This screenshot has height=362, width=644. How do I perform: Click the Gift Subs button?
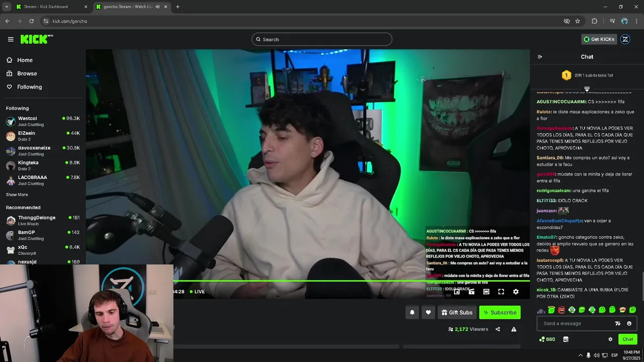pyautogui.click(x=457, y=312)
